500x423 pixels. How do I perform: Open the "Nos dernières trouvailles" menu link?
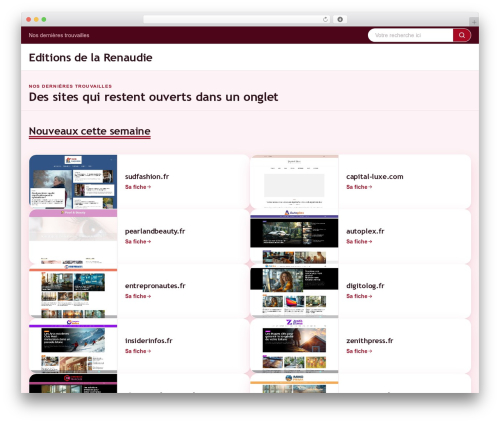(x=59, y=35)
